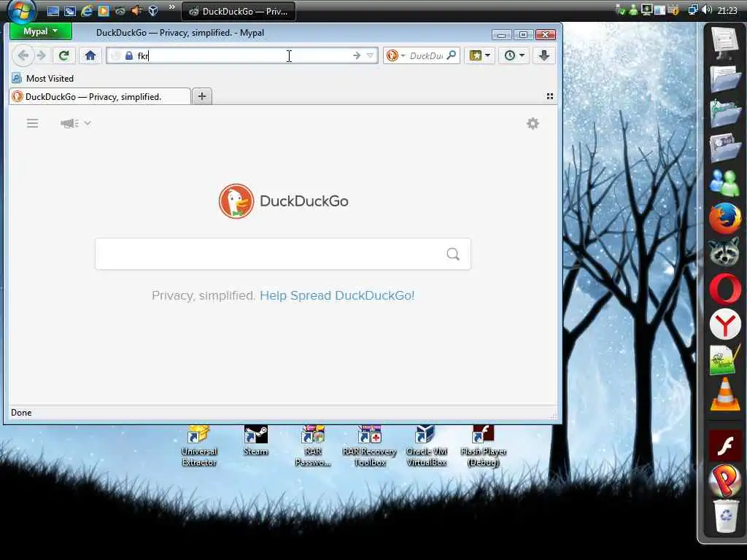Open the Notepad++ icon in the dock
Screen dimensions: 747x560
tap(724, 360)
